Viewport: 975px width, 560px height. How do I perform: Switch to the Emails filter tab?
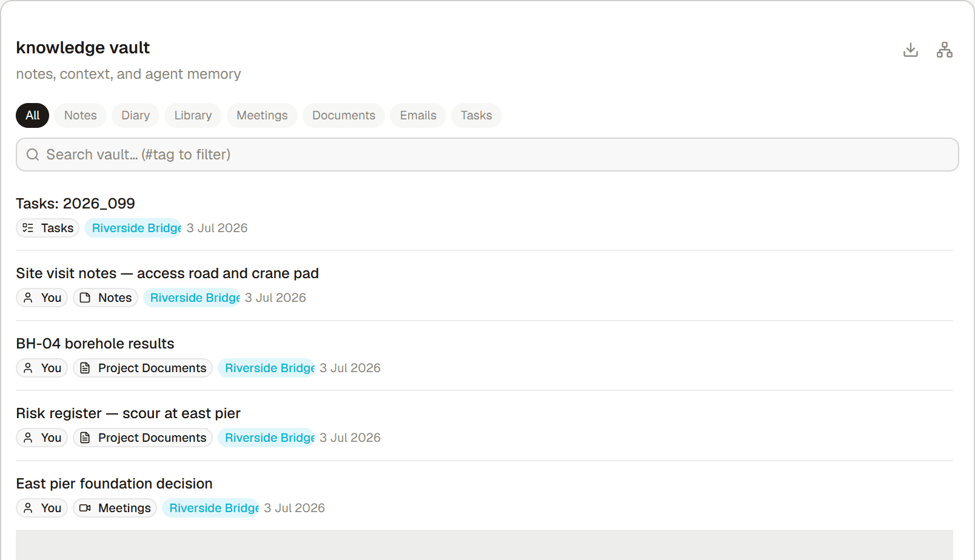coord(418,115)
